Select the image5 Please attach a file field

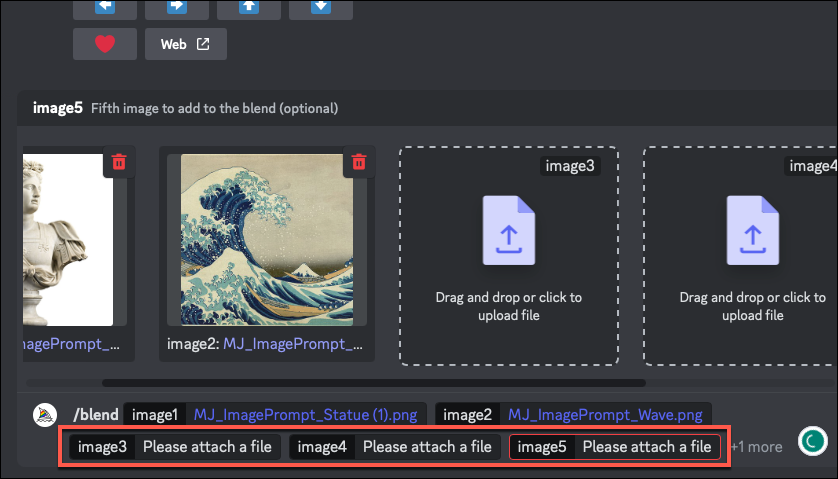pyautogui.click(x=615, y=446)
